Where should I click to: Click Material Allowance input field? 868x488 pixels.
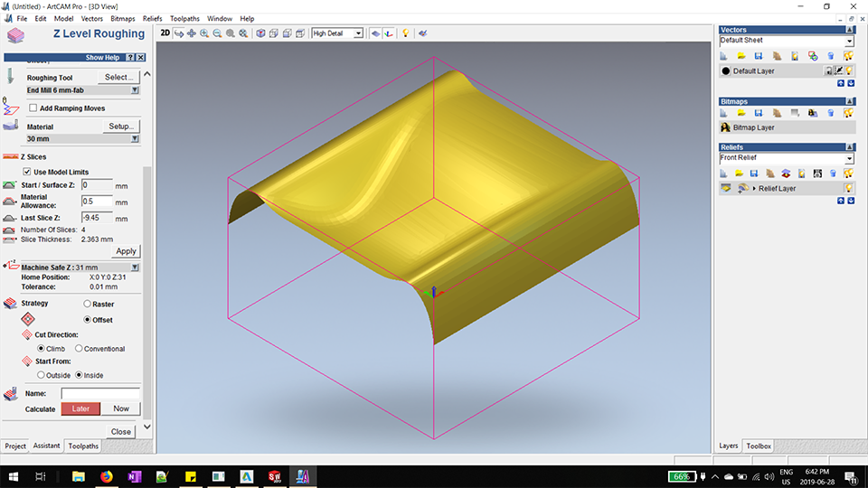pyautogui.click(x=97, y=202)
